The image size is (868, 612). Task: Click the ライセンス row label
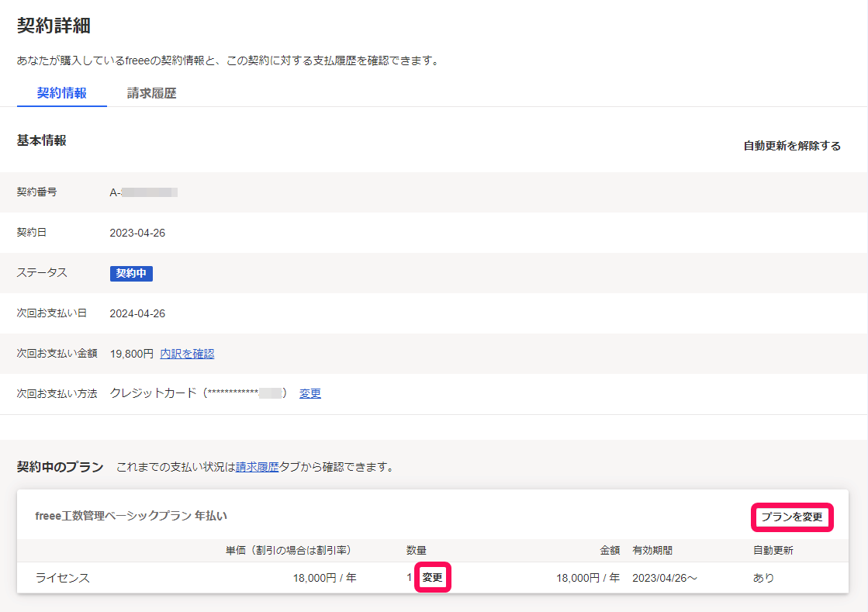[x=63, y=578]
